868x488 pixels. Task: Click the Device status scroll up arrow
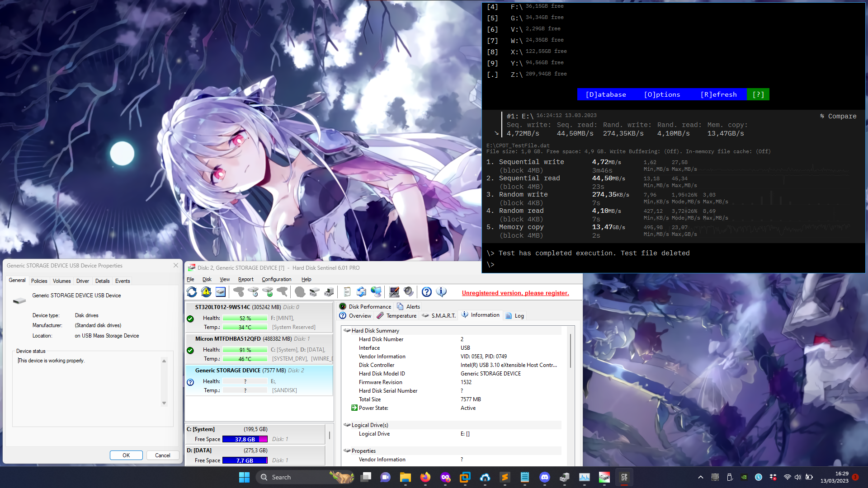tap(164, 361)
